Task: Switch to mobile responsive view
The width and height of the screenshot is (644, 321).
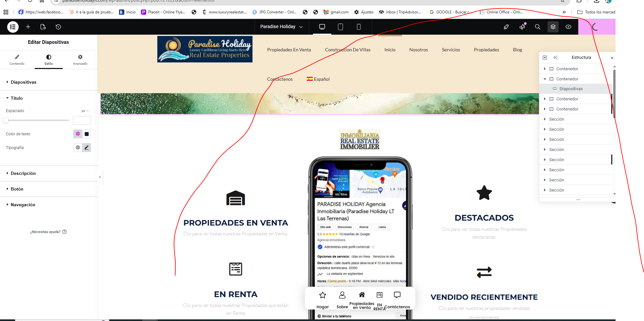Action: pos(359,27)
